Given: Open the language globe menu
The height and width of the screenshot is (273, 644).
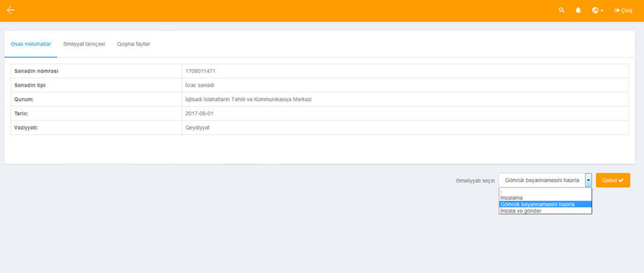Looking at the screenshot, I should (x=597, y=10).
